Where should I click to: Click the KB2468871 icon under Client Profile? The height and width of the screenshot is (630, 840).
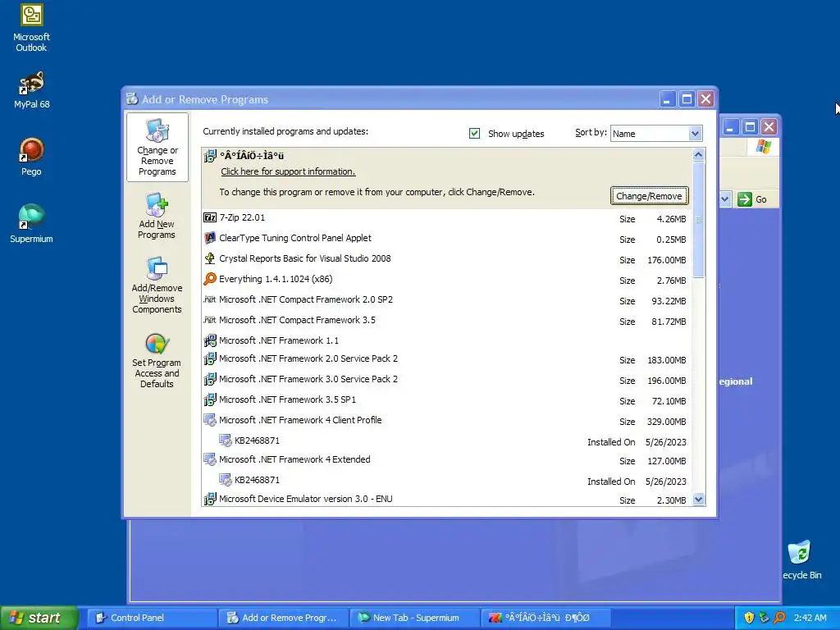pyautogui.click(x=225, y=441)
